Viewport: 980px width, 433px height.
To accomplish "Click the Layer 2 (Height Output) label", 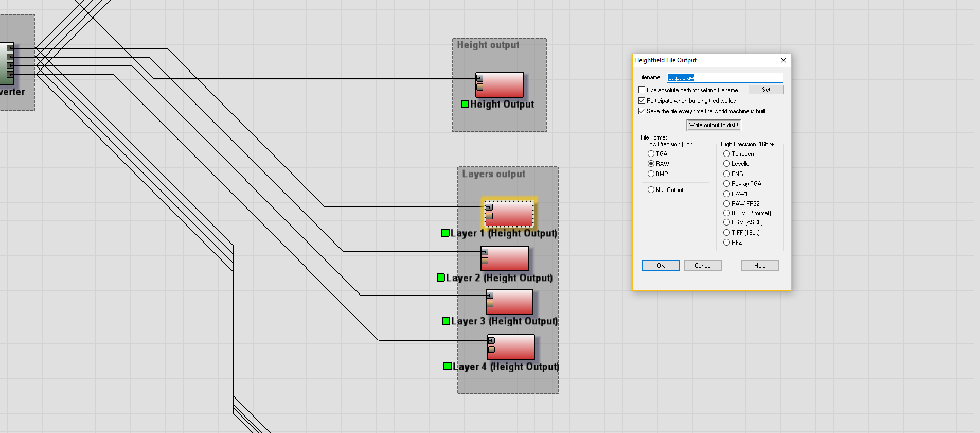I will 500,278.
